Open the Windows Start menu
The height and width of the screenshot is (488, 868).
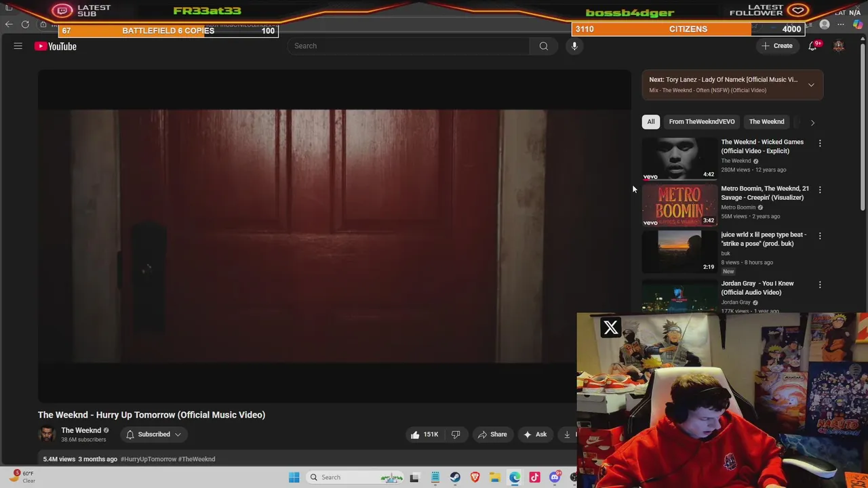294,477
